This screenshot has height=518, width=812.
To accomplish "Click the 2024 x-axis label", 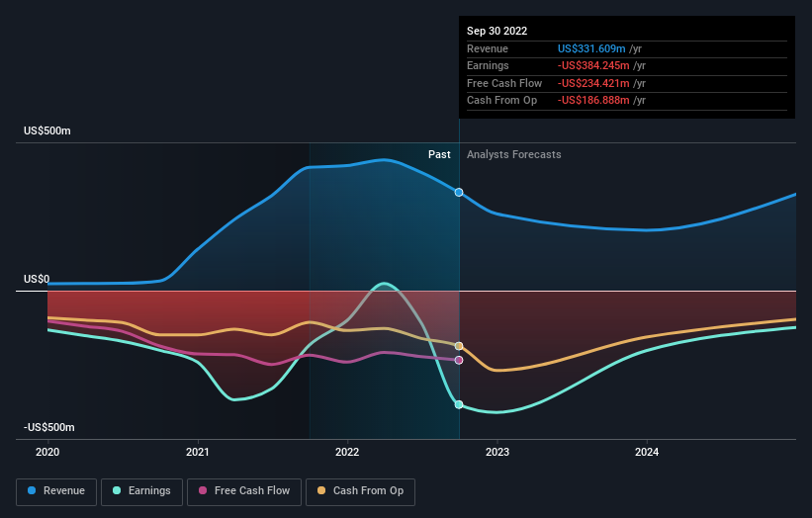I will pyautogui.click(x=647, y=453).
